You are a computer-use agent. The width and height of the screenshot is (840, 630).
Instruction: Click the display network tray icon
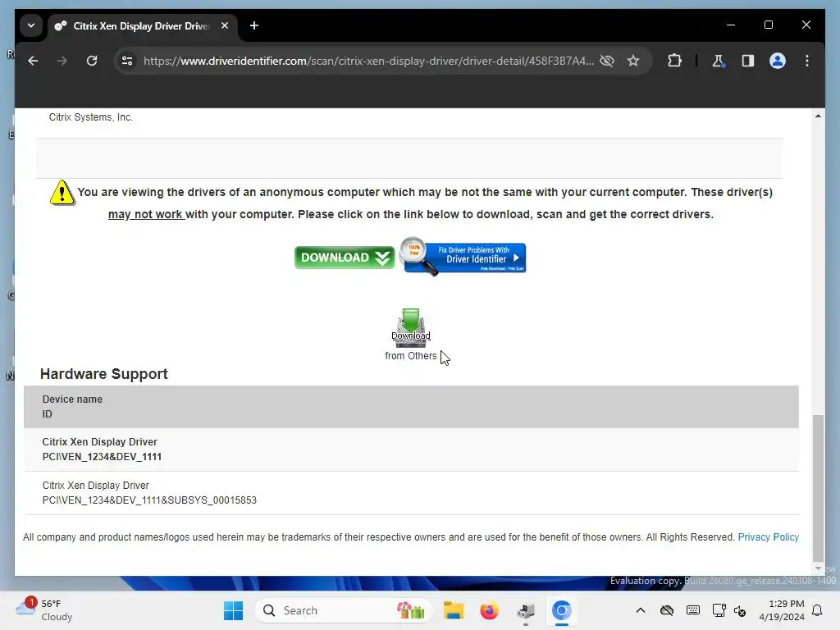point(719,610)
